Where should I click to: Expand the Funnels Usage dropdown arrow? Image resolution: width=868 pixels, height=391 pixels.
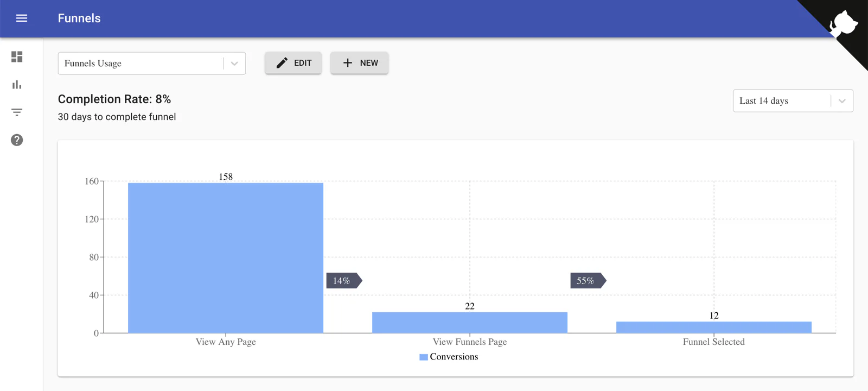tap(234, 64)
